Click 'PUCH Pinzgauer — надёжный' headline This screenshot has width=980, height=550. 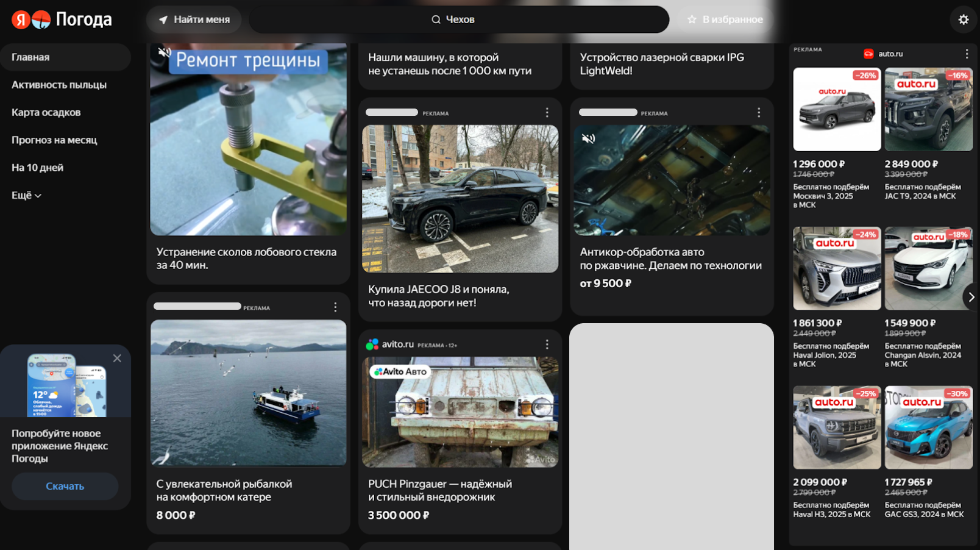point(440,490)
